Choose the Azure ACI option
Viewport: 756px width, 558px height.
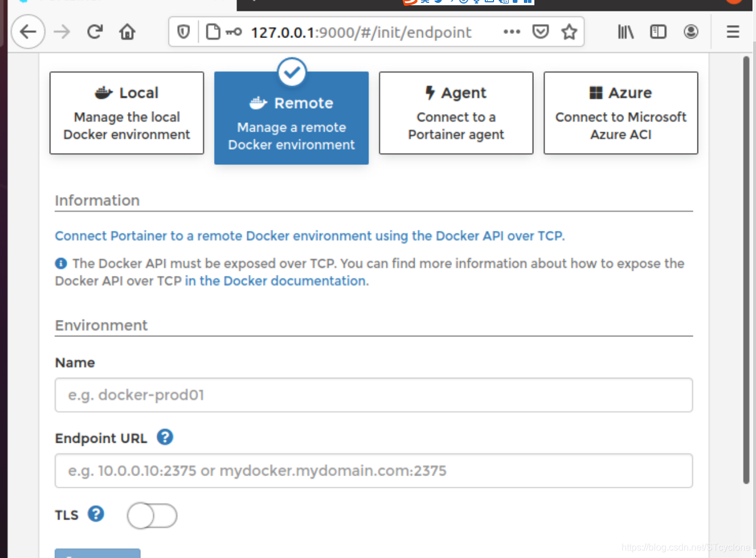621,113
